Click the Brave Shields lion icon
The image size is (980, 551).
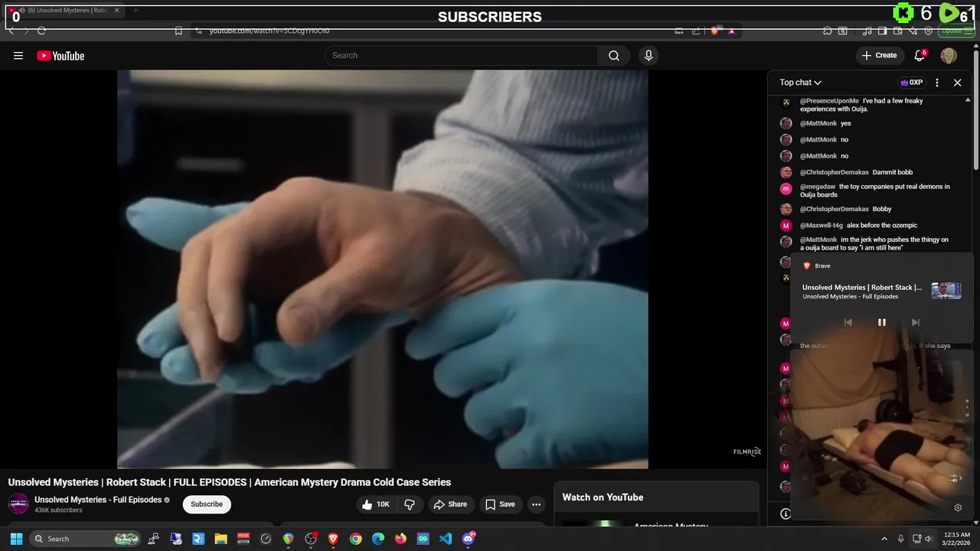click(x=714, y=31)
